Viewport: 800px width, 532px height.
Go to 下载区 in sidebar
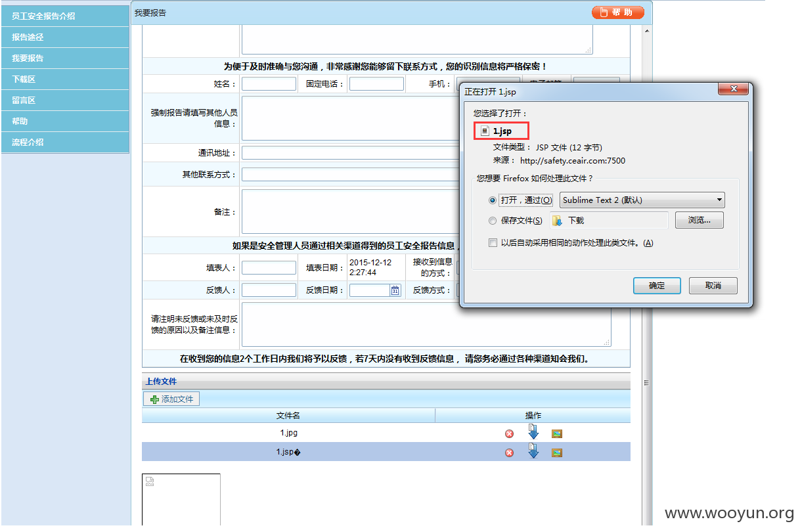click(x=65, y=79)
